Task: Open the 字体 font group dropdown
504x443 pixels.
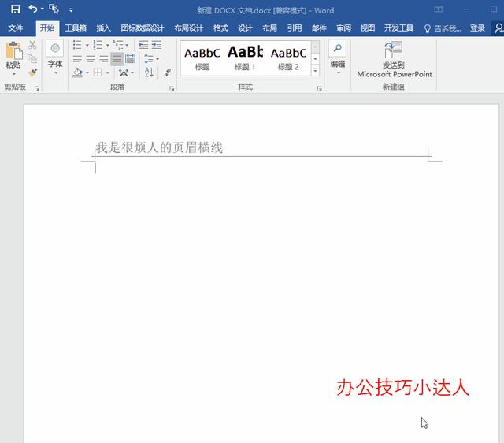Action: coord(55,58)
